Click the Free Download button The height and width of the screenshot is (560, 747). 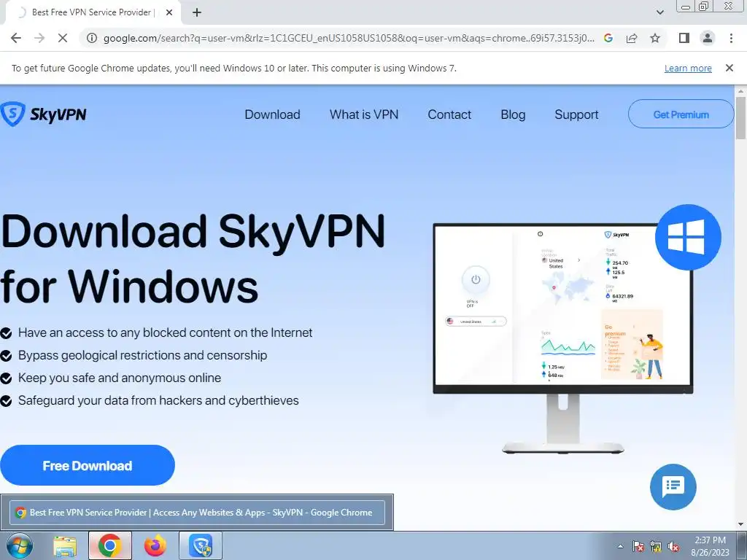[88, 465]
